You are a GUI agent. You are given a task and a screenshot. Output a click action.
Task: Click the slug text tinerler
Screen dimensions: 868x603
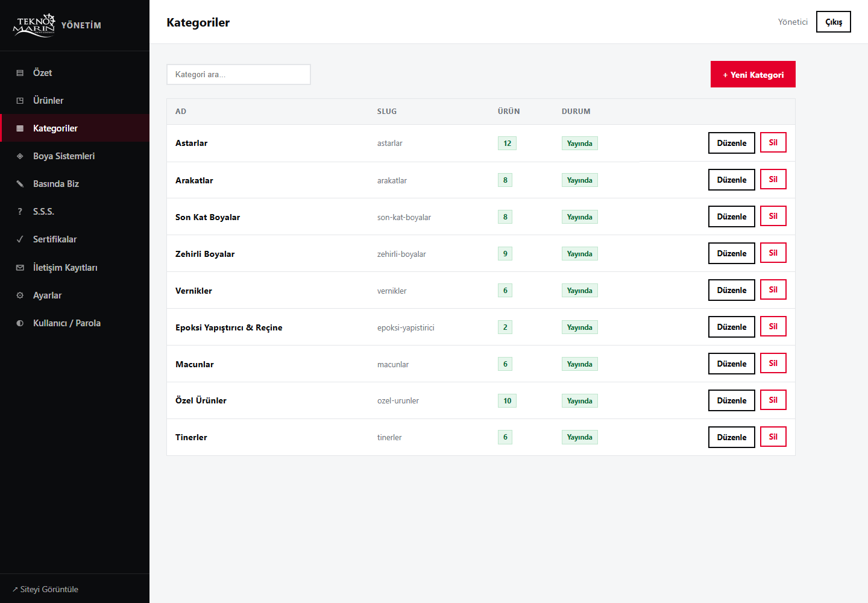click(x=389, y=437)
